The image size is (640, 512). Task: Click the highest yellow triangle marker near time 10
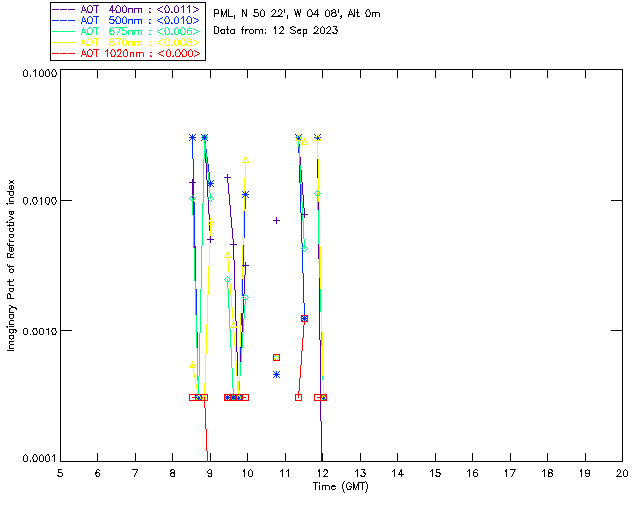click(245, 160)
